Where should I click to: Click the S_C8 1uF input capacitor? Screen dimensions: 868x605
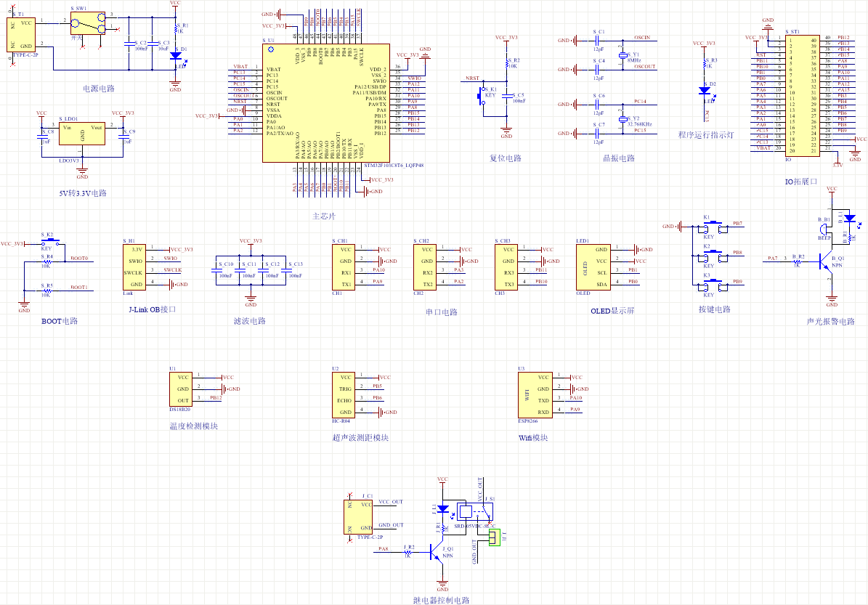click(x=41, y=136)
